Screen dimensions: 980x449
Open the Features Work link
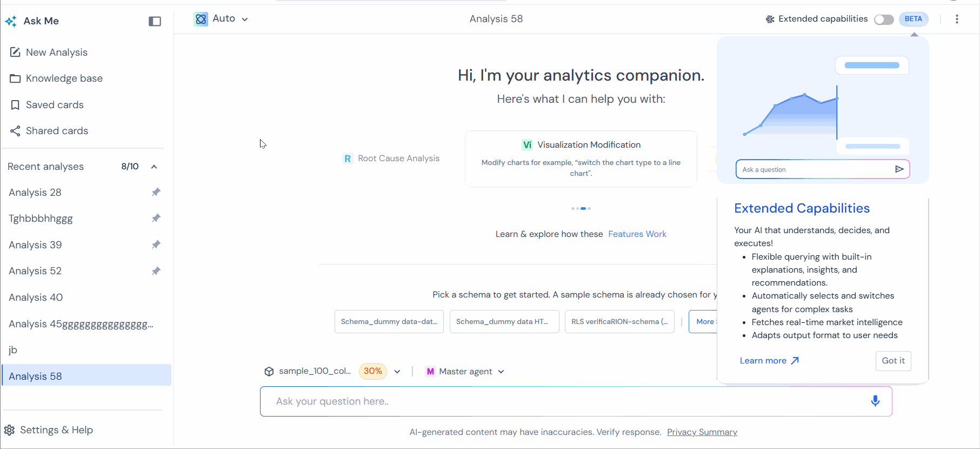pos(637,234)
